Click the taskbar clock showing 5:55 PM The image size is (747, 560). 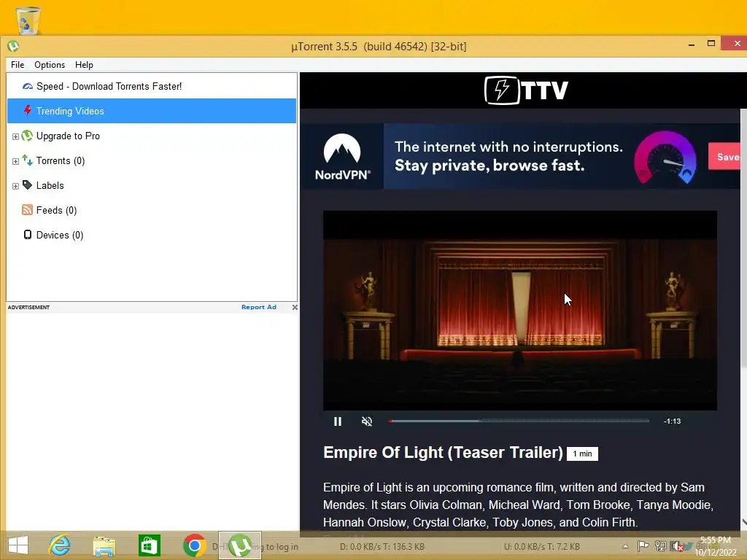pos(716,546)
